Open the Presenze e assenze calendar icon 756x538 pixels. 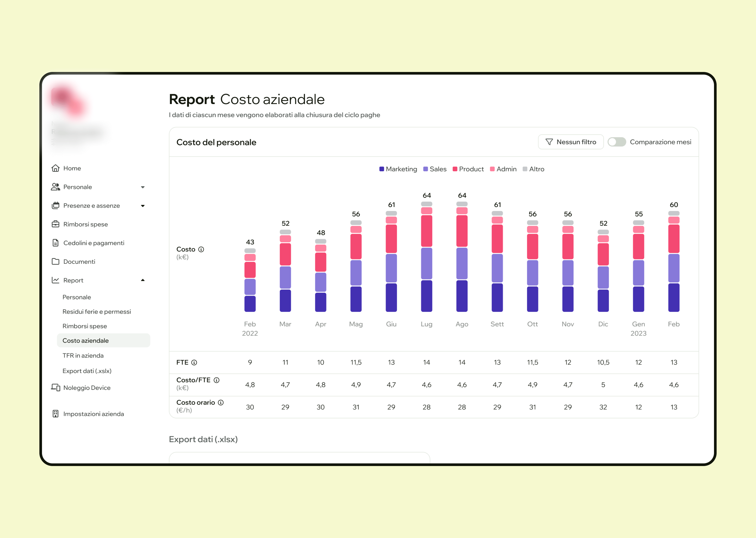56,205
